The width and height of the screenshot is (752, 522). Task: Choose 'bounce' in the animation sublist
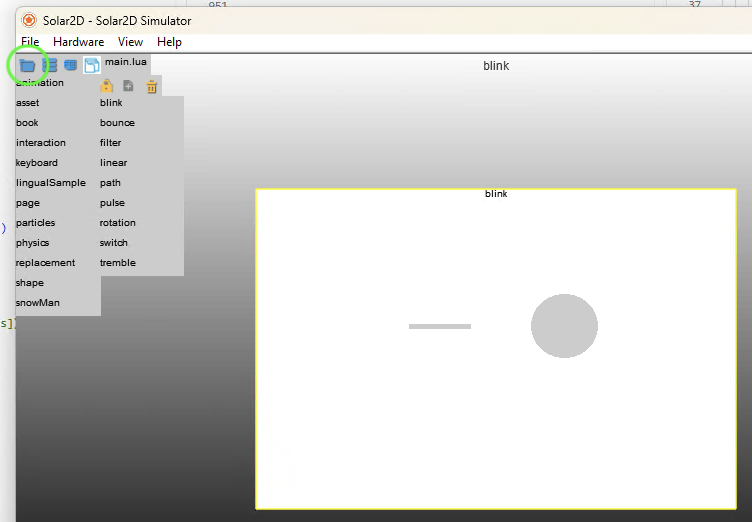[x=118, y=123]
